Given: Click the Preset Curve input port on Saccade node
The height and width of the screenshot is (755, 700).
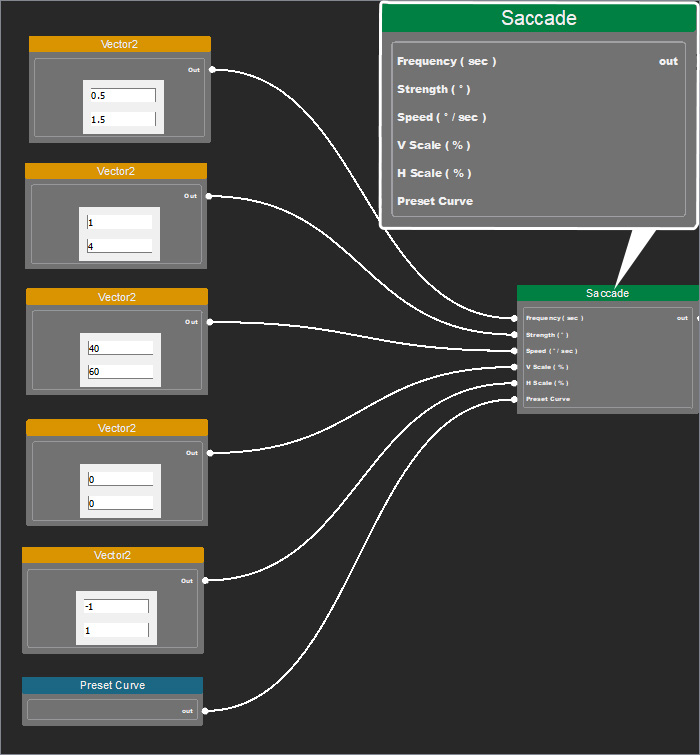Looking at the screenshot, I should pos(514,399).
